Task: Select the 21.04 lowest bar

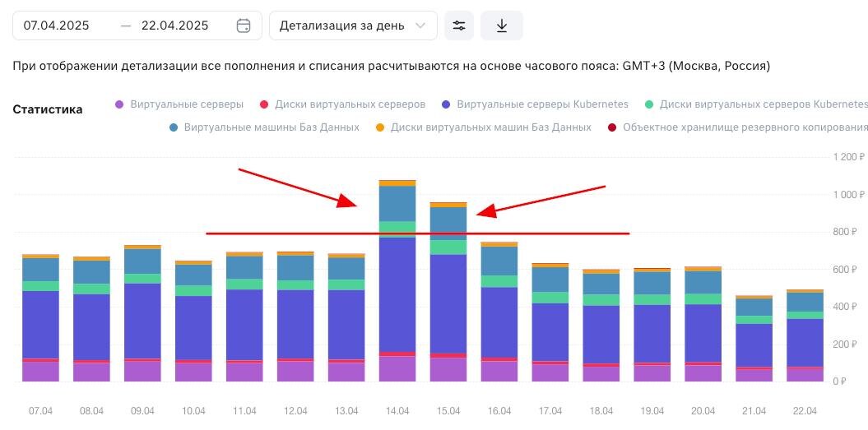Action: point(754,338)
